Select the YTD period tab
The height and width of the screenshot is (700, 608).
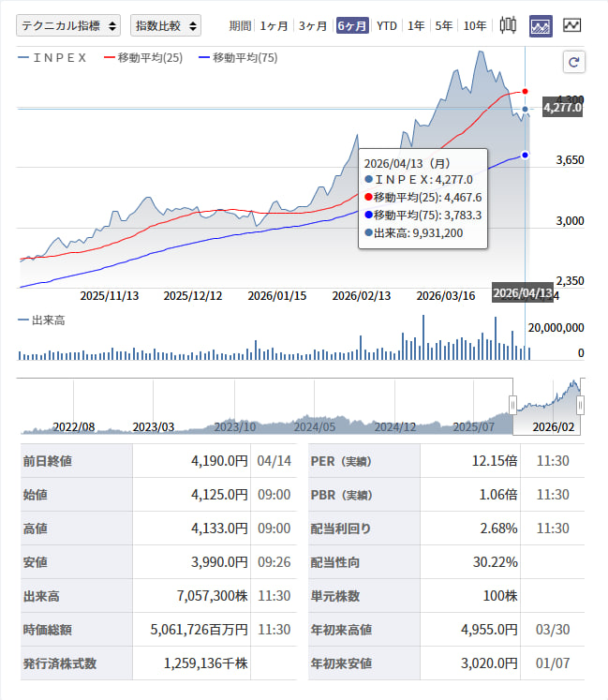(387, 26)
